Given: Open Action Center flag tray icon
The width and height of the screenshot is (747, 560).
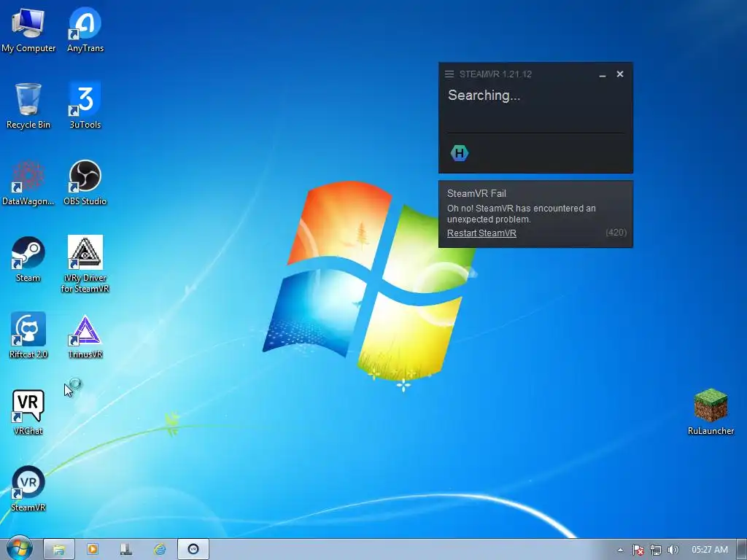Looking at the screenshot, I should (638, 550).
